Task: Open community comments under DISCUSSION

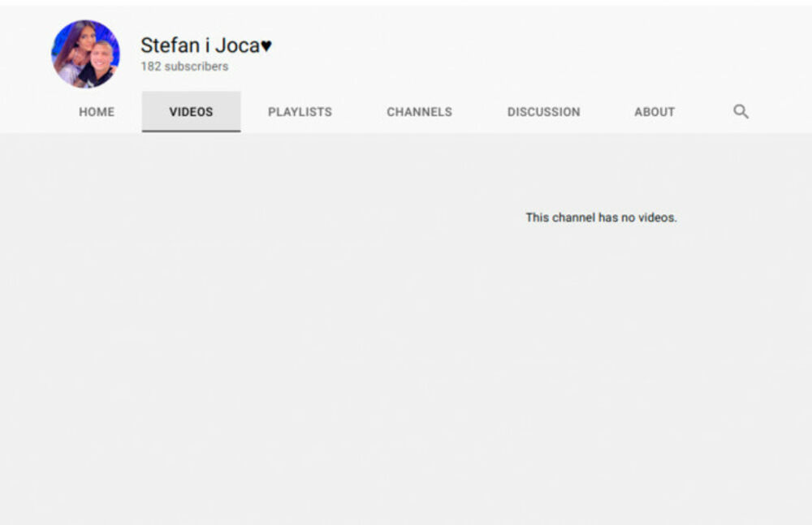Action: tap(543, 112)
